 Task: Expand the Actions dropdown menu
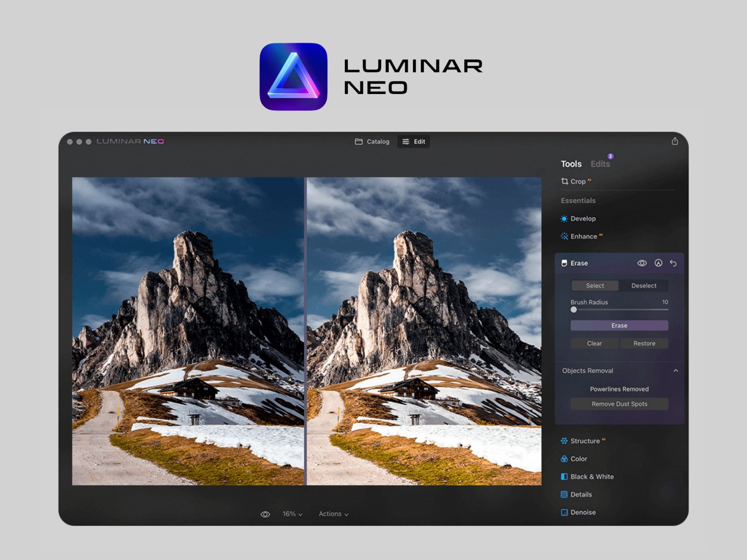333,514
